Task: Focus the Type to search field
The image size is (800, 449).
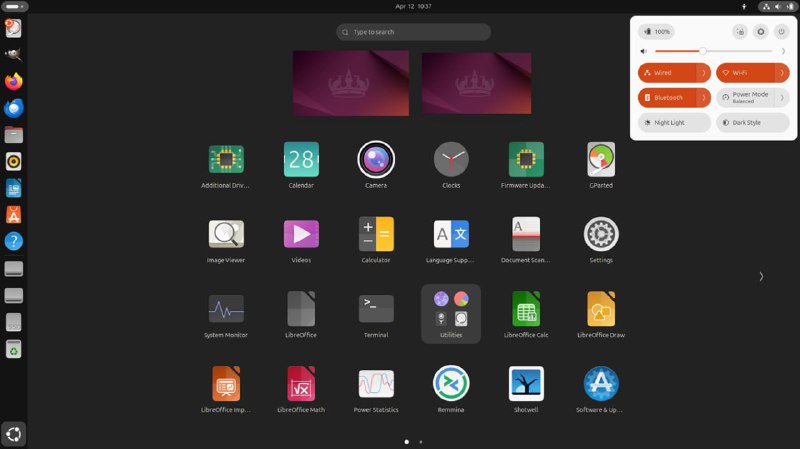Action: tap(413, 32)
